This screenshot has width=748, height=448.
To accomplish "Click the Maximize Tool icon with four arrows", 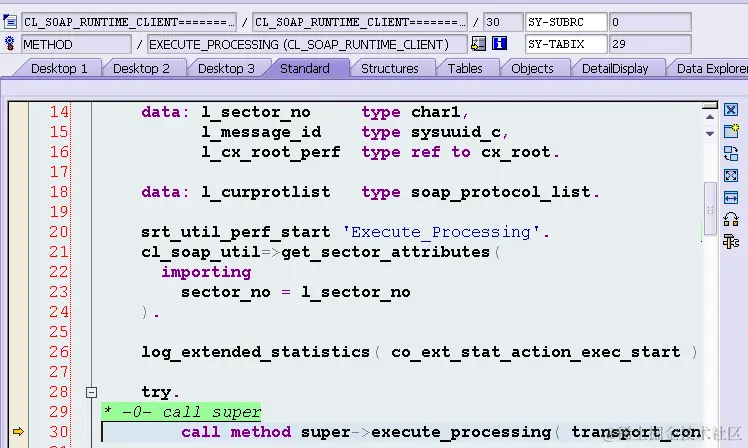I will pyautogui.click(x=730, y=176).
